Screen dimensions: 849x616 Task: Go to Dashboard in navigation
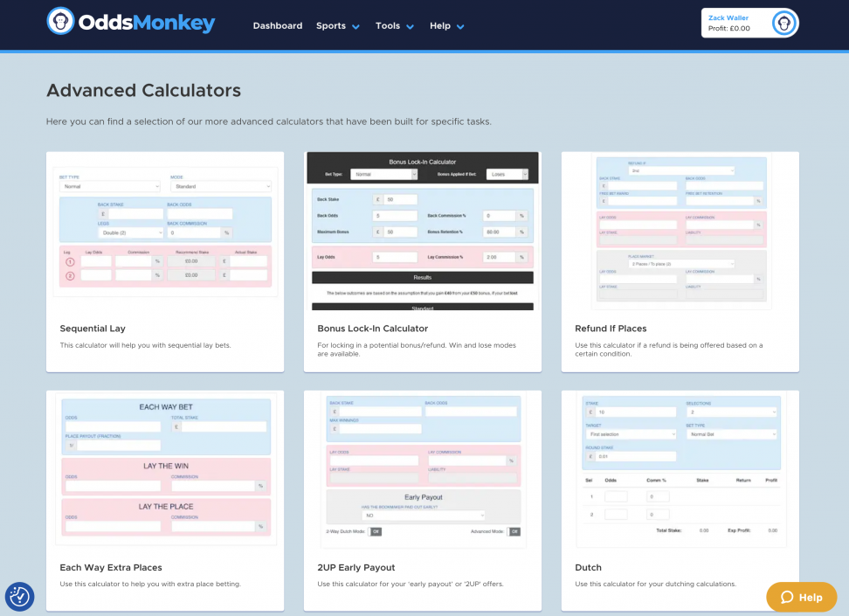(278, 25)
